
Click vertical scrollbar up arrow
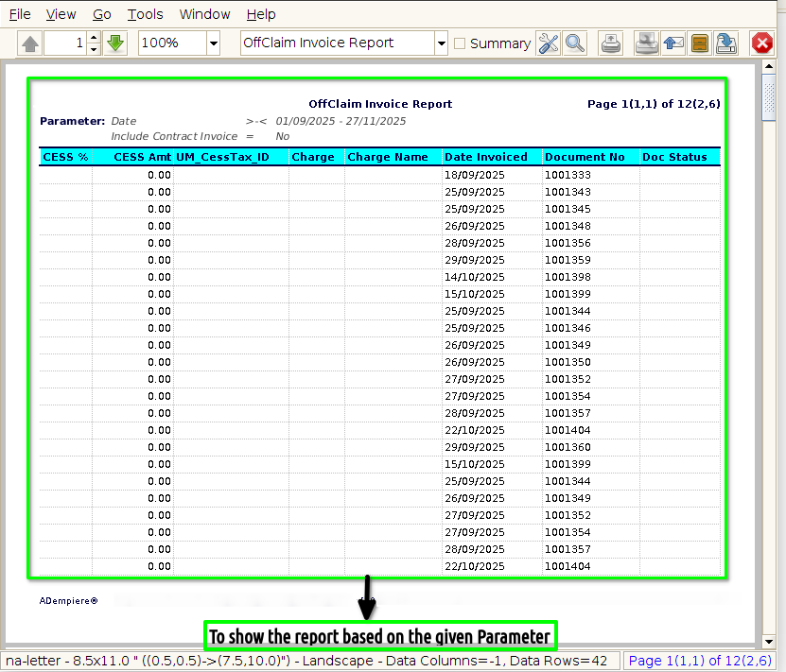click(769, 66)
